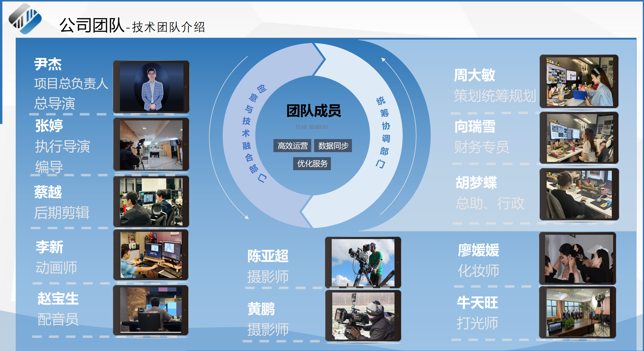Viewport: 644px width, 351px height.
Task: Select 蔡越's editing room photo
Action: [x=151, y=202]
